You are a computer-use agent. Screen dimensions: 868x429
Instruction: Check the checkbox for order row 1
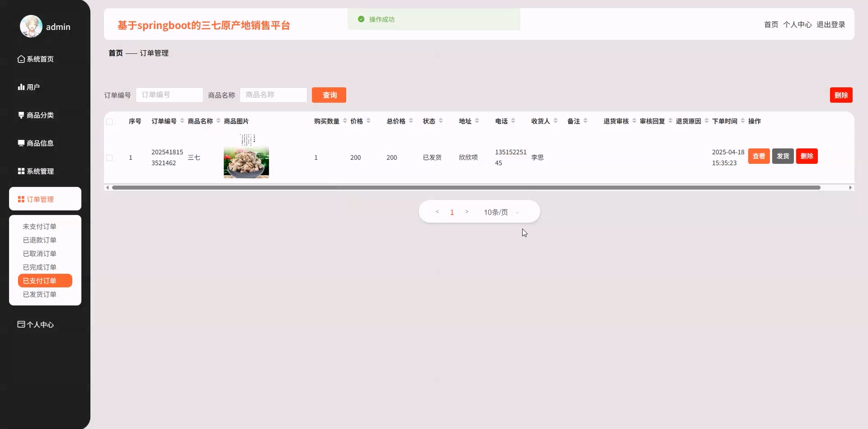(110, 158)
